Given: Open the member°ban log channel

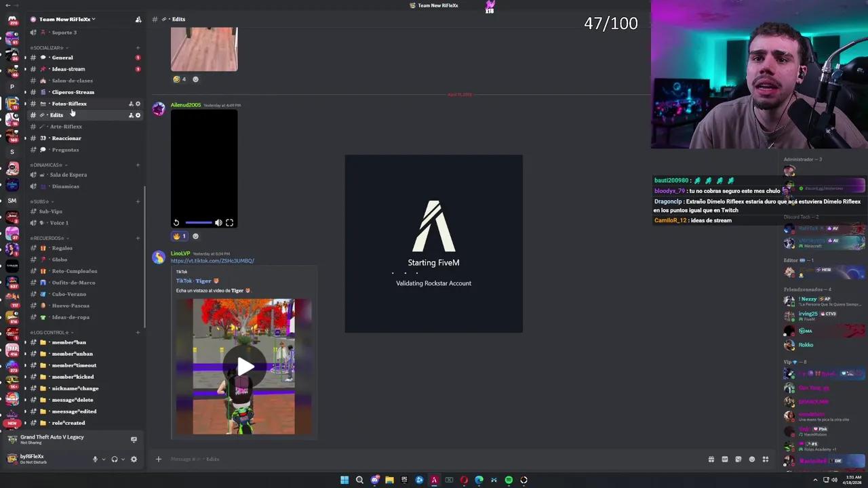Looking at the screenshot, I should click(68, 342).
